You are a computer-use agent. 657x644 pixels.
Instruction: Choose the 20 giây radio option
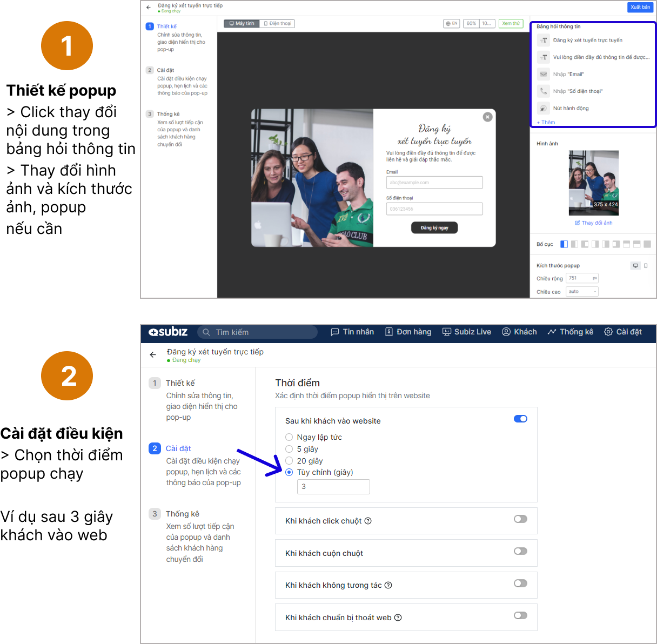[x=289, y=461]
